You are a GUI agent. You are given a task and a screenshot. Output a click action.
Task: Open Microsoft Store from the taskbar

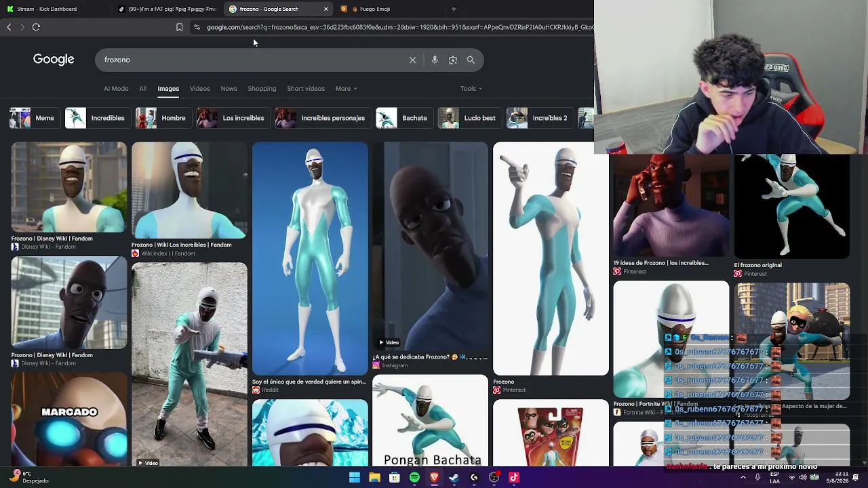click(394, 477)
